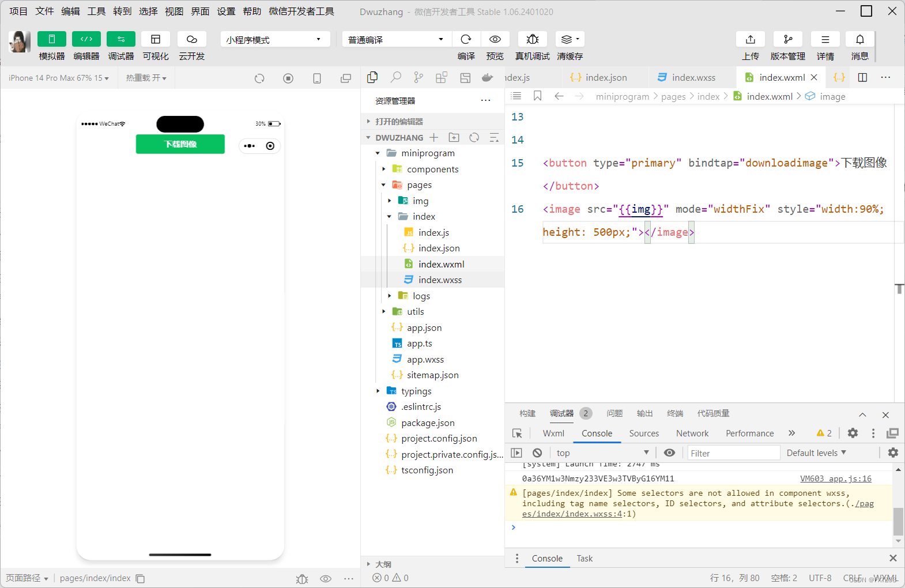This screenshot has height=588, width=905.
Task: Open the top context dropdown
Action: point(602,453)
